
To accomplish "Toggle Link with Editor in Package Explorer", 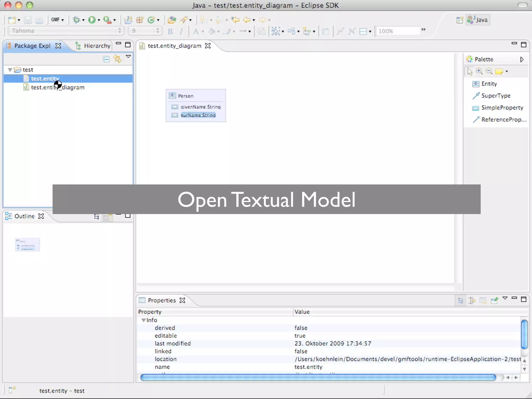I will [x=117, y=59].
